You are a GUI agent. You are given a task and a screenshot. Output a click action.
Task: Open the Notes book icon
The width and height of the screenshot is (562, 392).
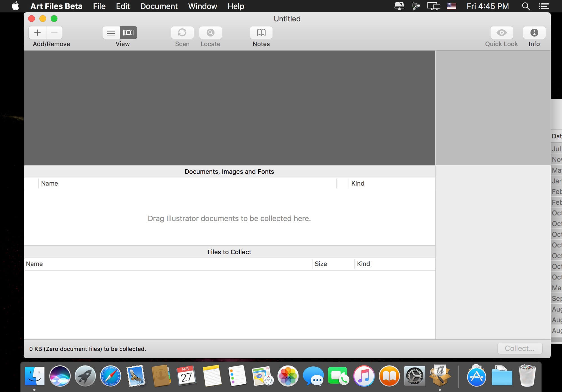[261, 33]
